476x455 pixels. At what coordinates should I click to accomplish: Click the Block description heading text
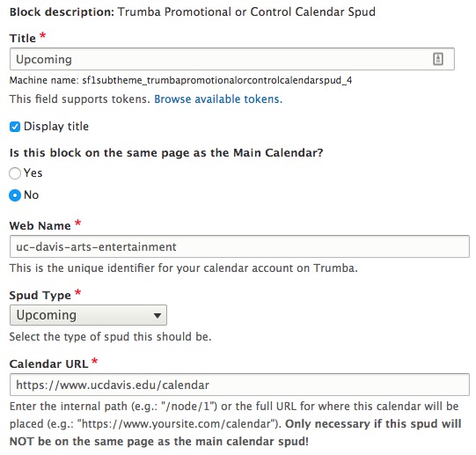click(x=193, y=11)
